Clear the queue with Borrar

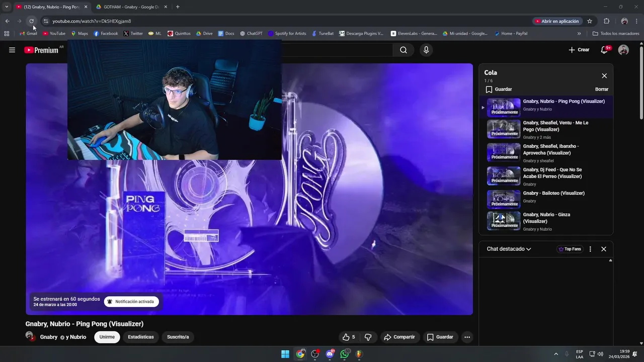click(602, 89)
